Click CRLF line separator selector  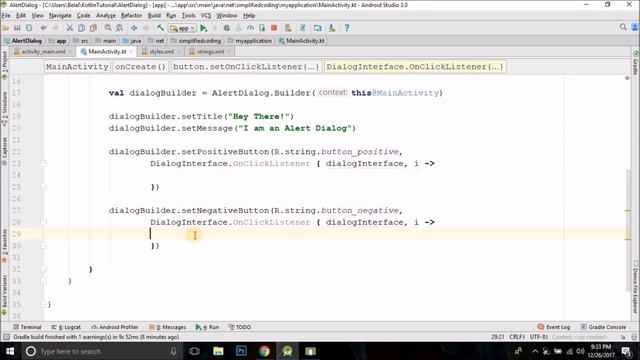click(517, 337)
